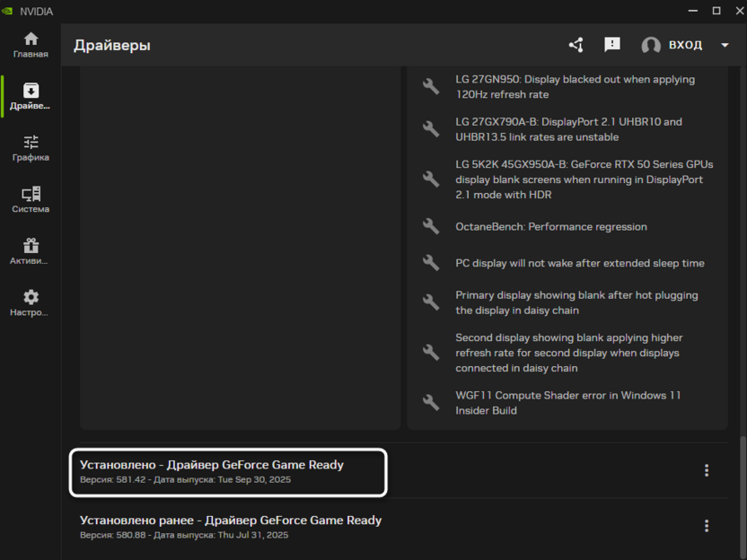
Task: Open the Главная home page
Action: (31, 45)
